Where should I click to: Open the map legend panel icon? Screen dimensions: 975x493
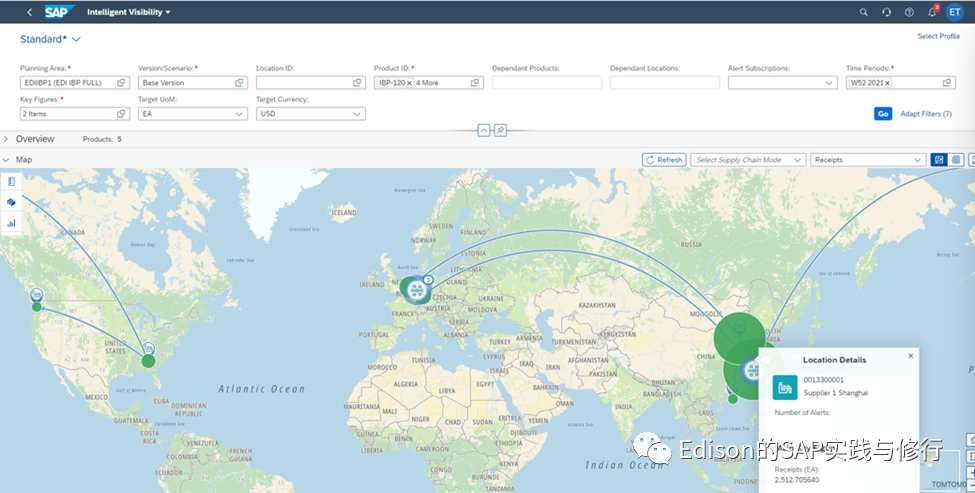pos(11,182)
